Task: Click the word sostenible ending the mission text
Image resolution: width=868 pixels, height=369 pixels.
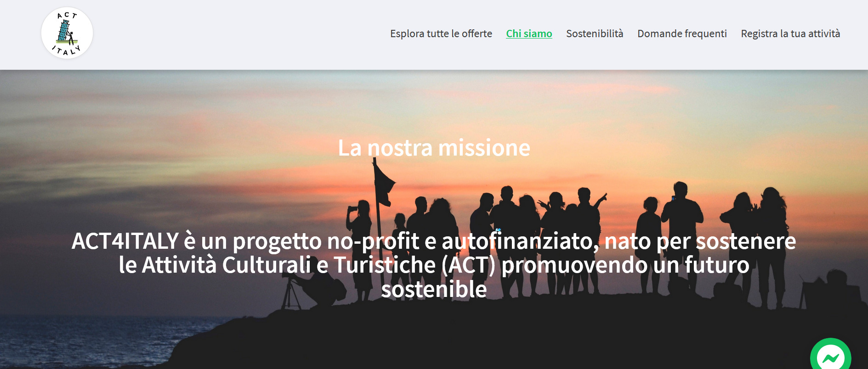Action: (x=434, y=289)
